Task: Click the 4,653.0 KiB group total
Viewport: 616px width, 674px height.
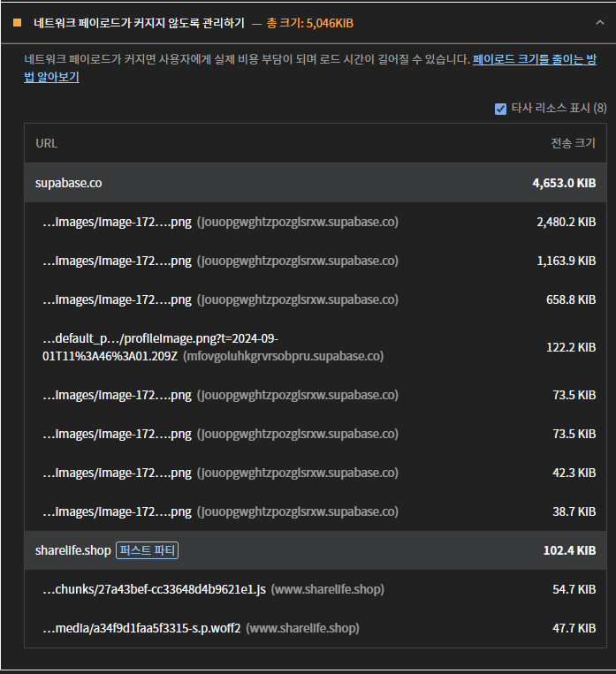Action: 564,183
